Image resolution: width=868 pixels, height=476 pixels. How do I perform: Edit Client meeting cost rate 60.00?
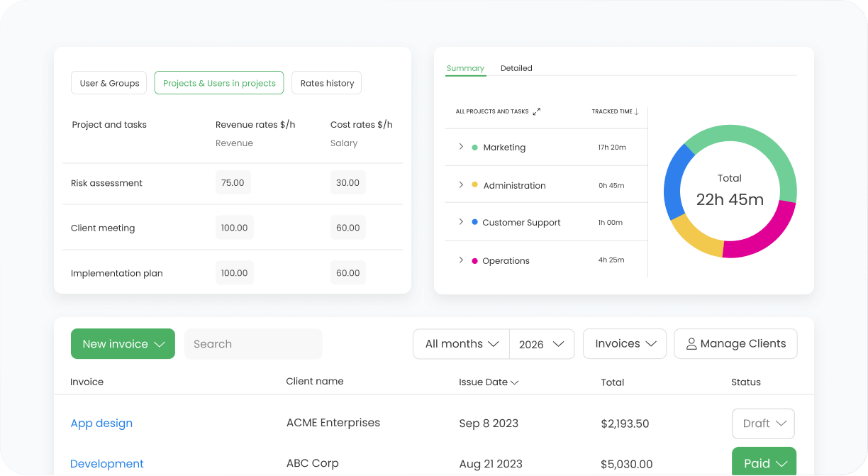[x=347, y=228]
